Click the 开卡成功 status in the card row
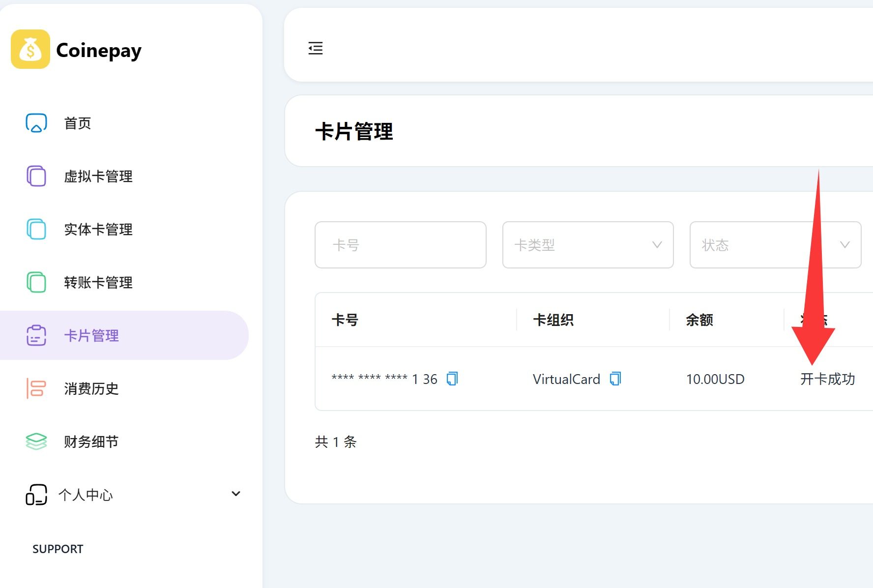873x588 pixels. 827,379
